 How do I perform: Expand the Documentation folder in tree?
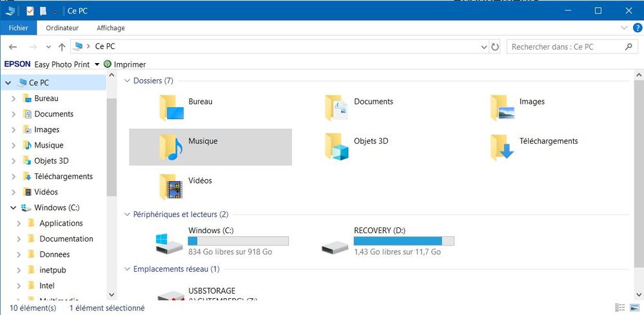[16, 239]
